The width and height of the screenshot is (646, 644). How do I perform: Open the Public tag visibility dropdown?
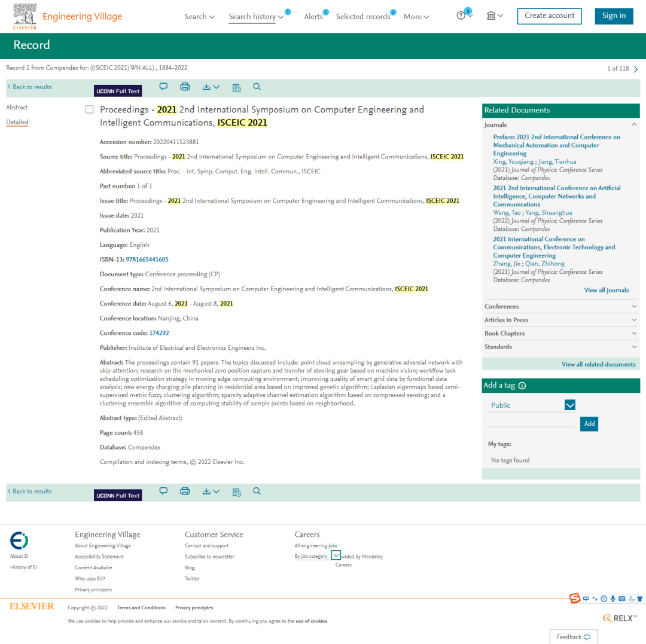pyautogui.click(x=569, y=405)
